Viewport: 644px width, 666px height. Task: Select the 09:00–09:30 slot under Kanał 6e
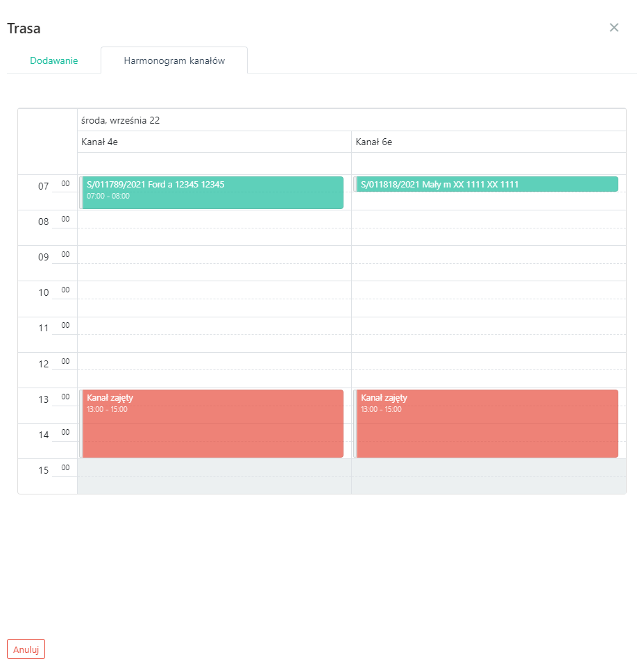(x=489, y=254)
